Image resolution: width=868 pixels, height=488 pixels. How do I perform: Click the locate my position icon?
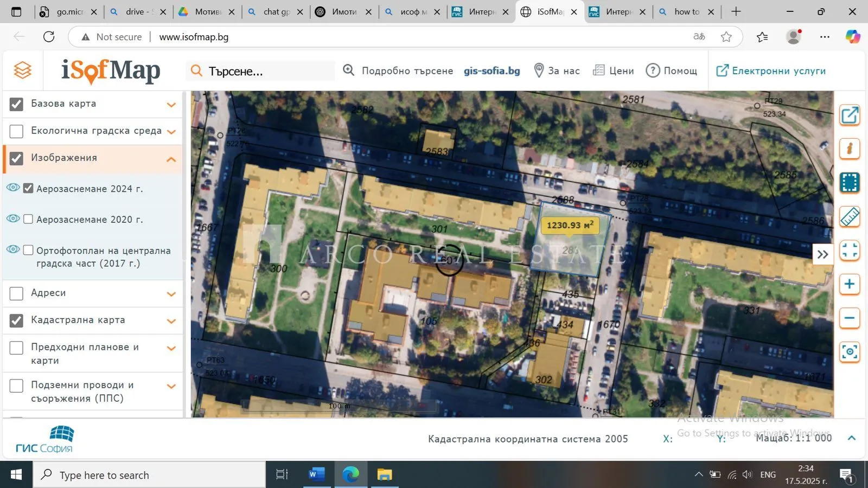[x=850, y=352]
